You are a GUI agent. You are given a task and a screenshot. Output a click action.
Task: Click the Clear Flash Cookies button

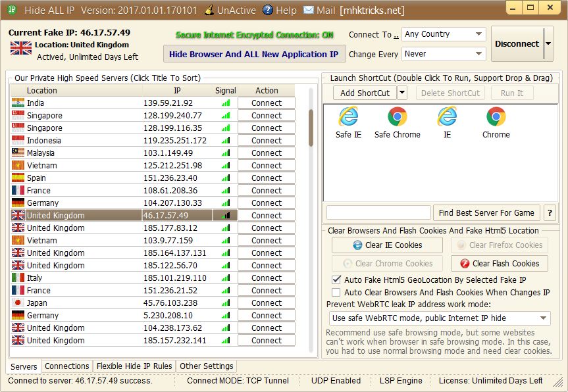(500, 264)
